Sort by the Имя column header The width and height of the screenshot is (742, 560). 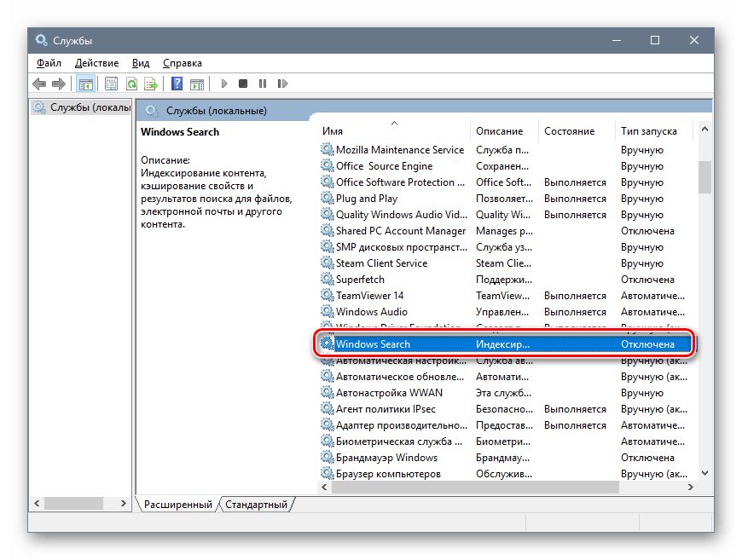tap(394, 131)
